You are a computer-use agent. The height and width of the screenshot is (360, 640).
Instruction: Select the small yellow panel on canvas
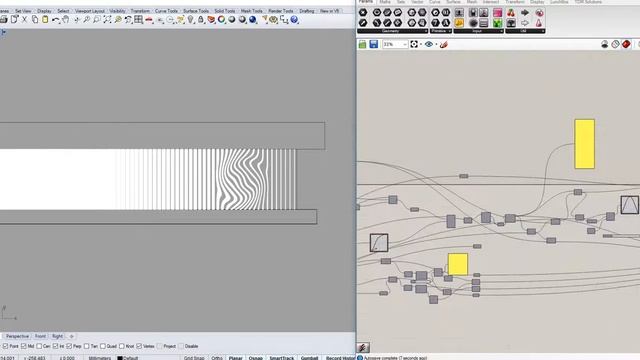click(458, 264)
